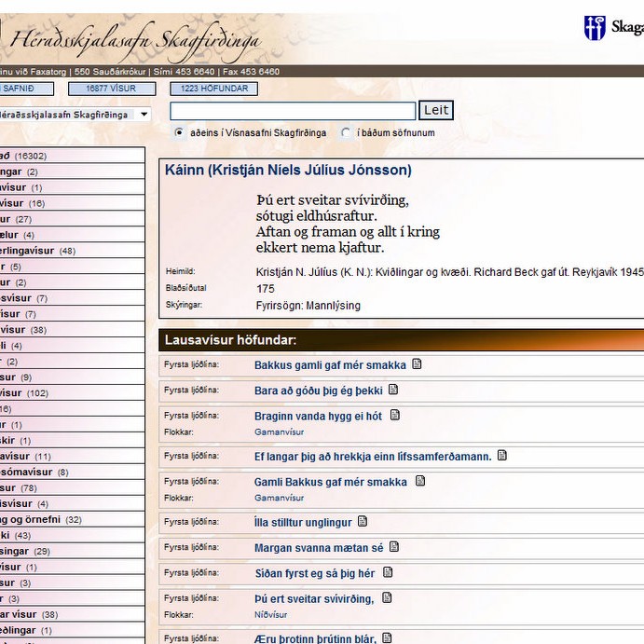Select the 'í báðum söfnunum' radio option
This screenshot has height=644, width=644.
tap(347, 133)
